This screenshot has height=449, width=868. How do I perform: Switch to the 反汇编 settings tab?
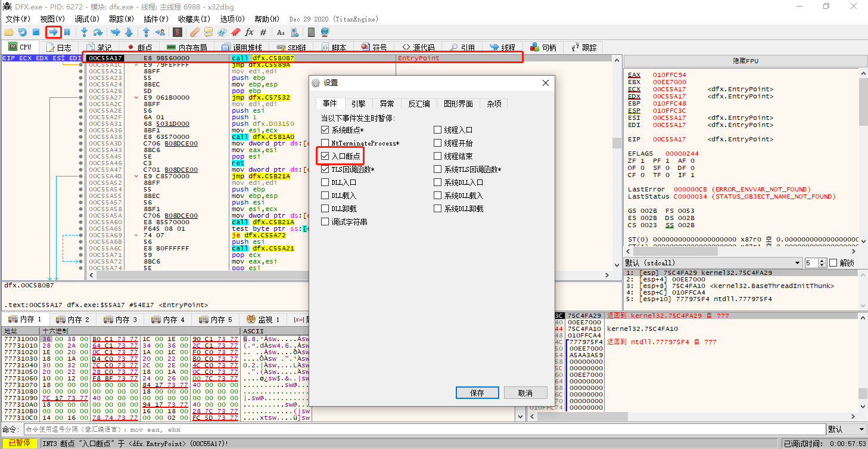[x=419, y=104]
